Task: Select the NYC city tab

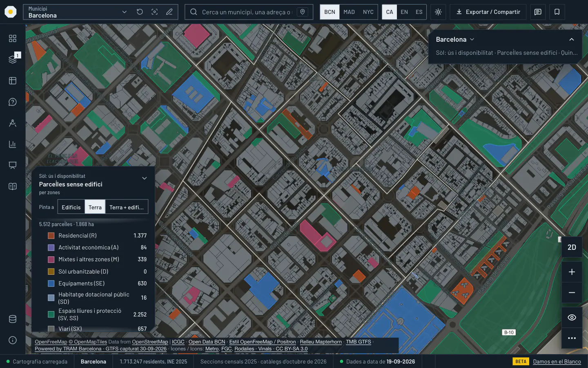Action: [x=368, y=12]
